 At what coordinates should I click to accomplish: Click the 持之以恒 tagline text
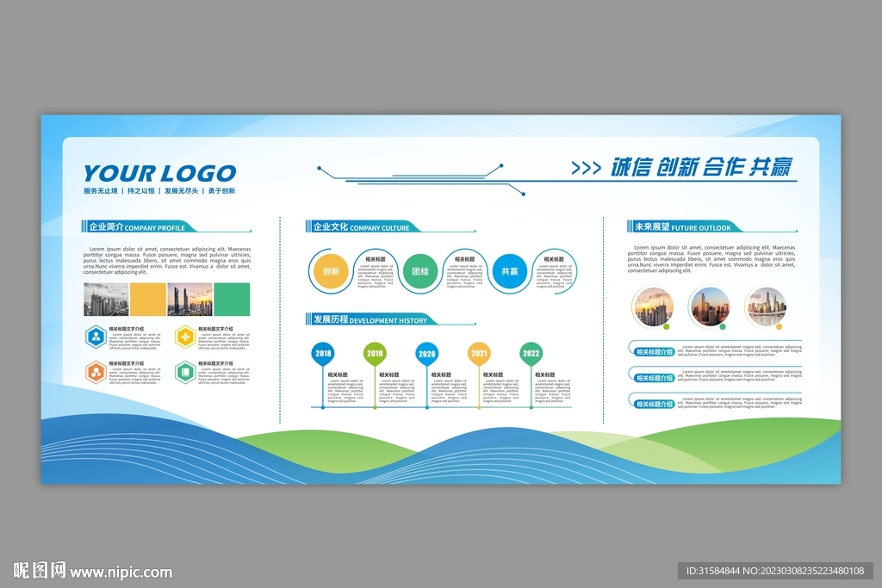(x=140, y=191)
